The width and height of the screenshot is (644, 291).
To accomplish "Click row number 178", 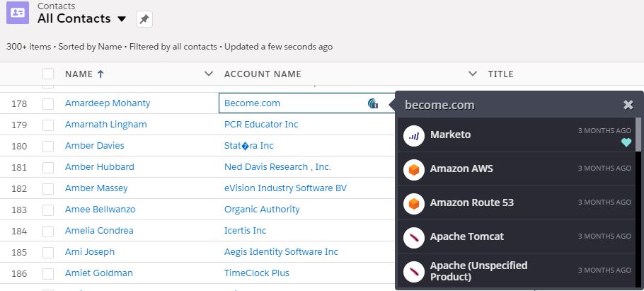I will (x=19, y=103).
